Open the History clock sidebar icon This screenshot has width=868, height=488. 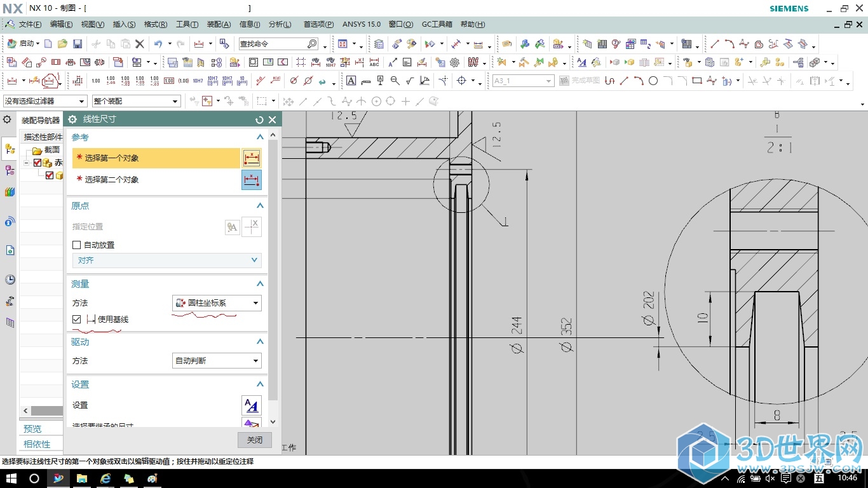(10, 280)
